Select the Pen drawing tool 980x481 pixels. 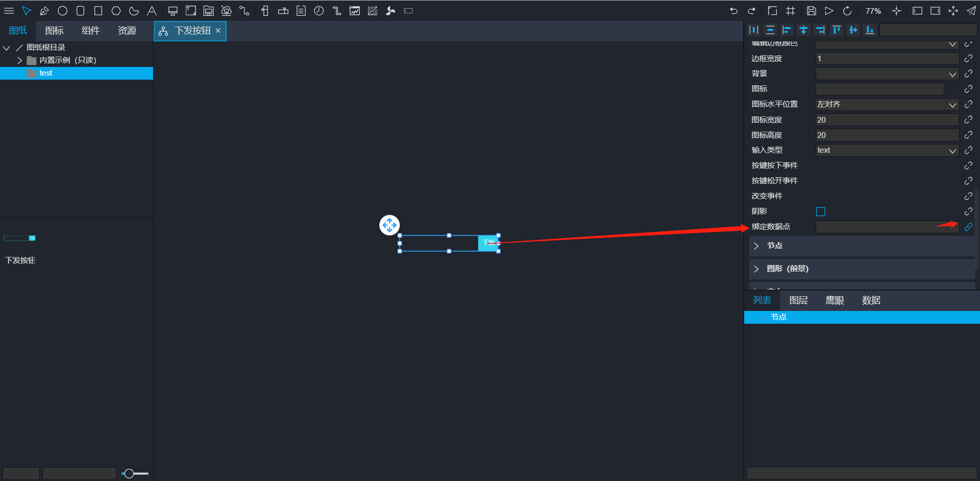click(x=44, y=11)
